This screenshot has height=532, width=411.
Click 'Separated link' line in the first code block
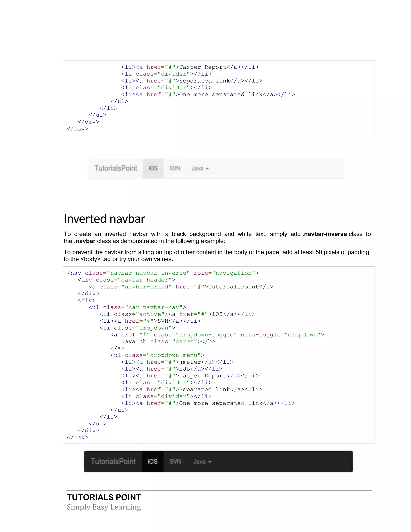click(x=192, y=81)
